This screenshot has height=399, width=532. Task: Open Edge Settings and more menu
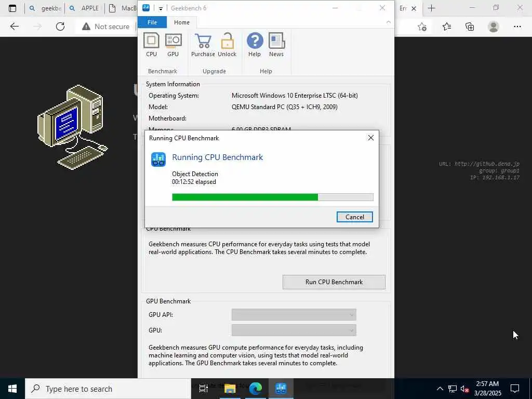[x=517, y=26]
